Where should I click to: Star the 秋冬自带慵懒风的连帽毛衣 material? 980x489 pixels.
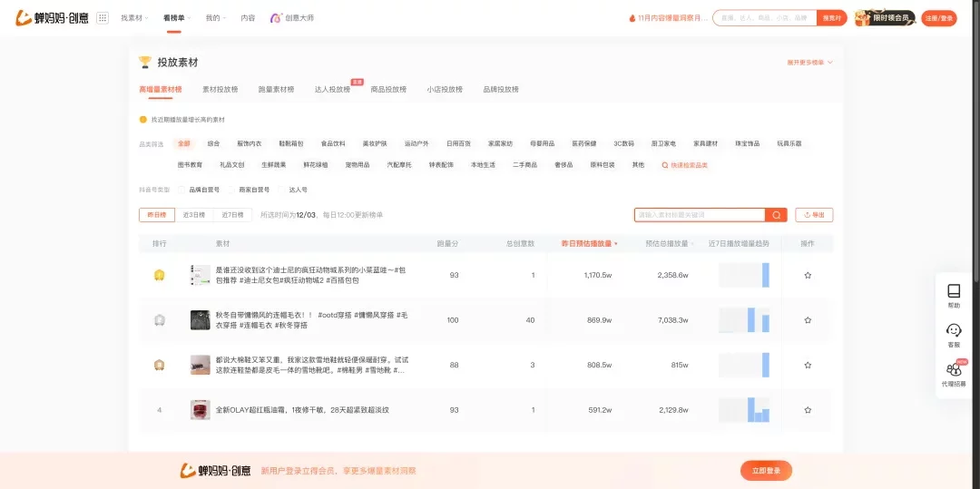tap(808, 319)
